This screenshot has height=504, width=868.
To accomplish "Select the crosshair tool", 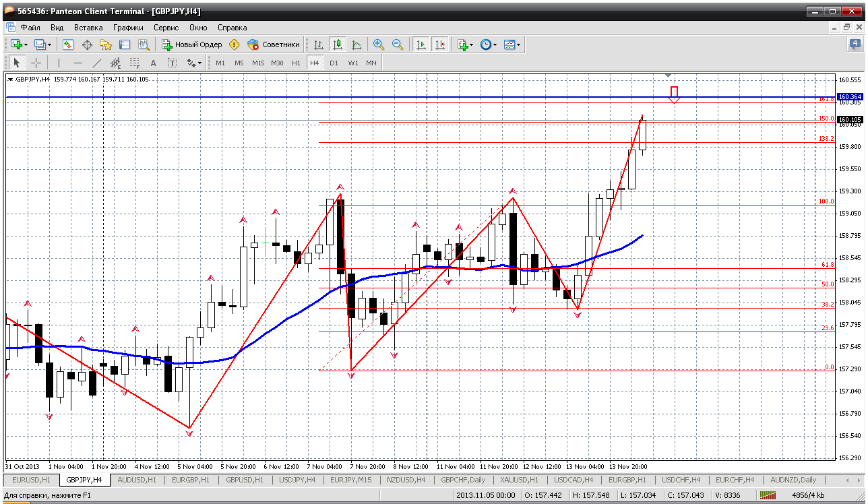I will (36, 63).
